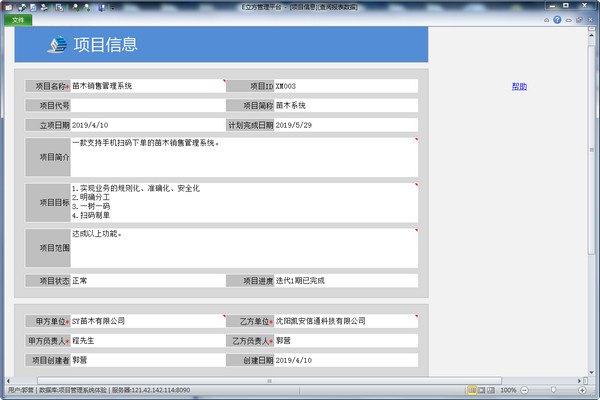Click the zoom in plus button
Image resolution: width=600 pixels, height=400 pixels.
tap(582, 390)
